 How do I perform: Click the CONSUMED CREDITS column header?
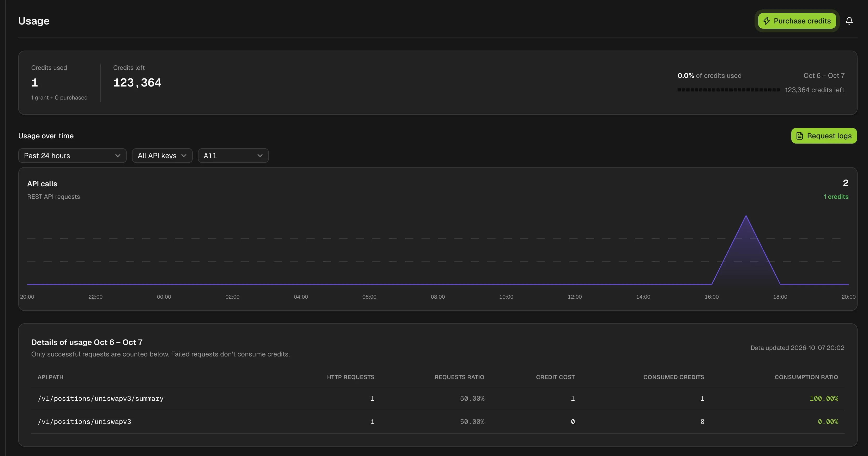[674, 377]
